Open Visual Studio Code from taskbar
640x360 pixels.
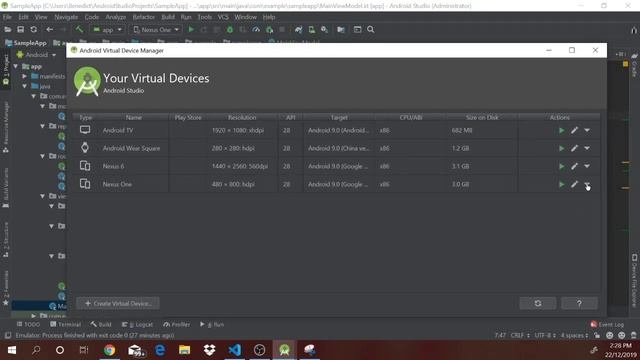235,350
